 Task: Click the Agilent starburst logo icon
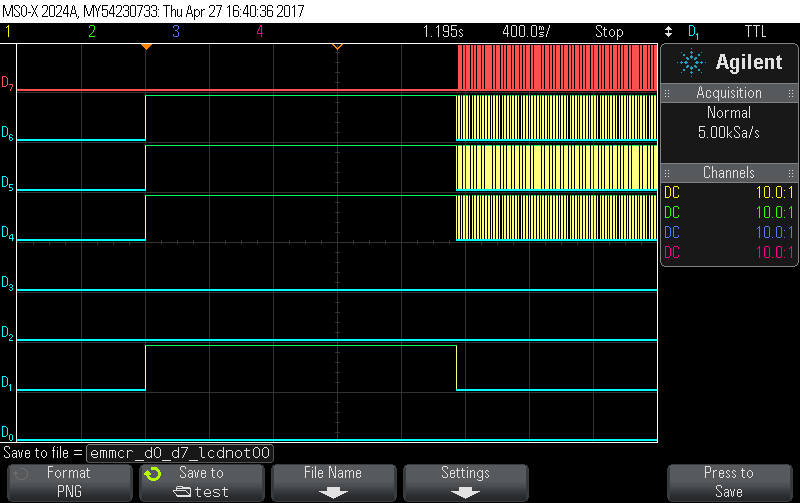click(691, 62)
